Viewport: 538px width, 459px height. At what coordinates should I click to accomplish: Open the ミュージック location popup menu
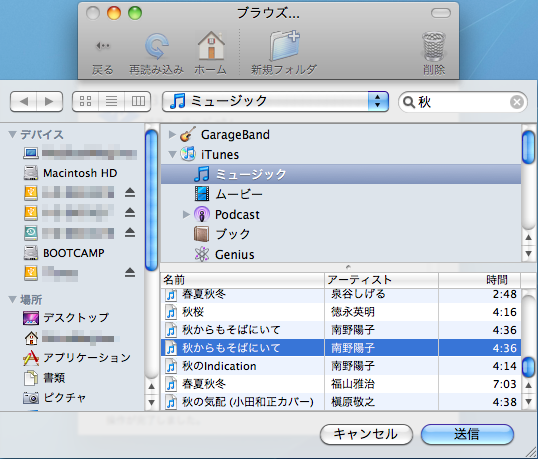pyautogui.click(x=275, y=101)
